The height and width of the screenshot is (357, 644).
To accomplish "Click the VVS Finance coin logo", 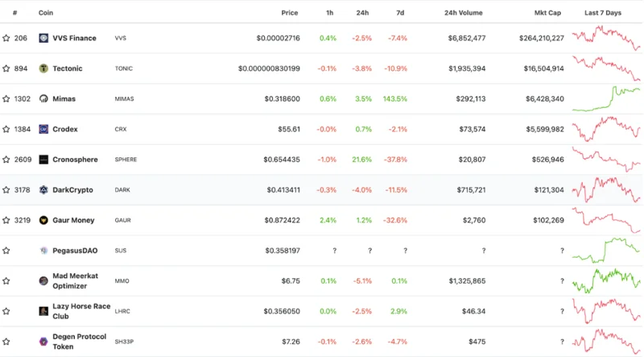I will pyautogui.click(x=43, y=38).
